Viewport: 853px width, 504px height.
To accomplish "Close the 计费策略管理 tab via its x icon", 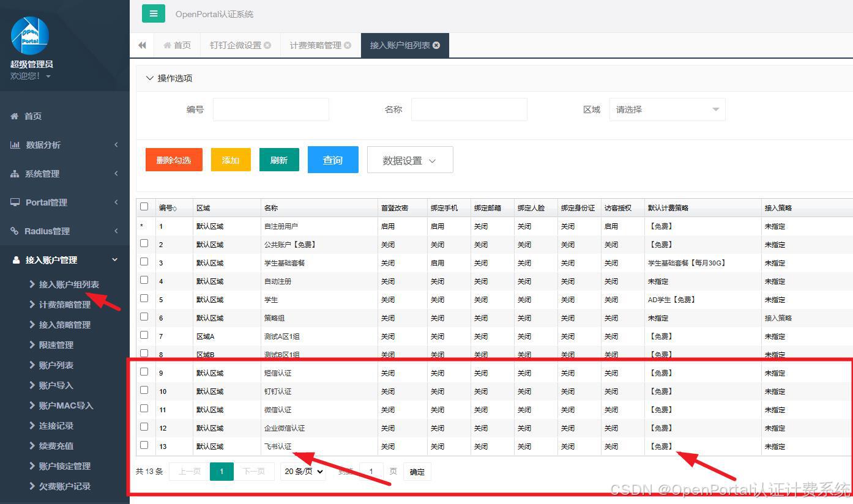I will tap(348, 45).
